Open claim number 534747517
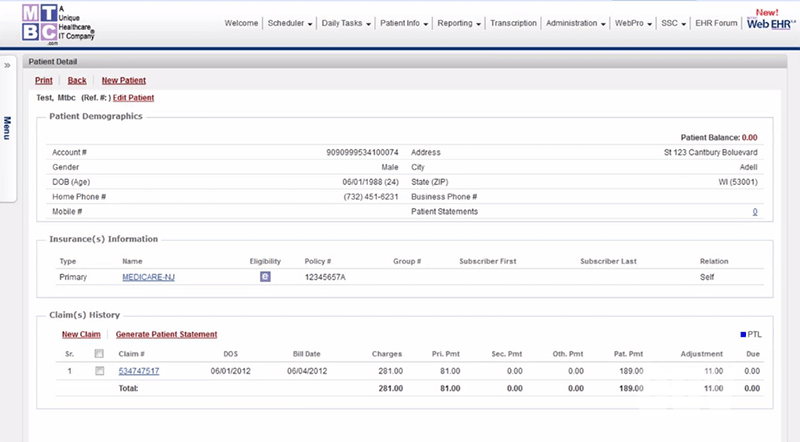Viewport: 800px width, 442px height. tap(139, 371)
